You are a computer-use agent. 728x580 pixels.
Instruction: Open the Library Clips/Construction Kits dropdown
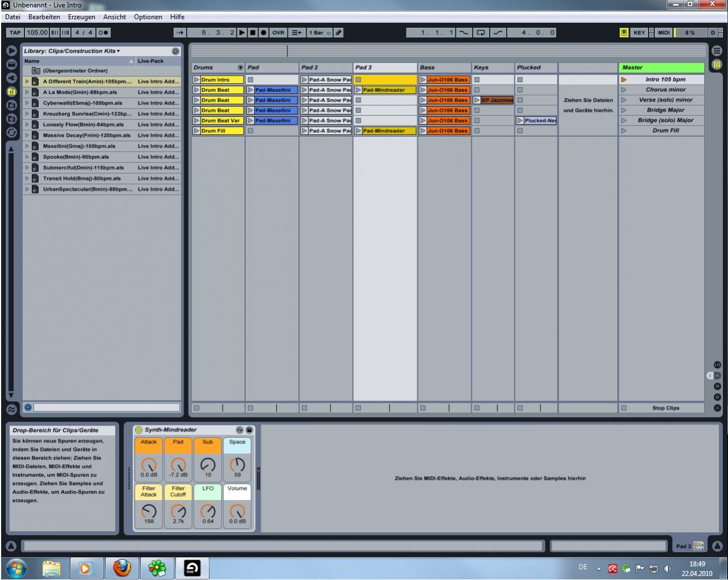point(72,51)
